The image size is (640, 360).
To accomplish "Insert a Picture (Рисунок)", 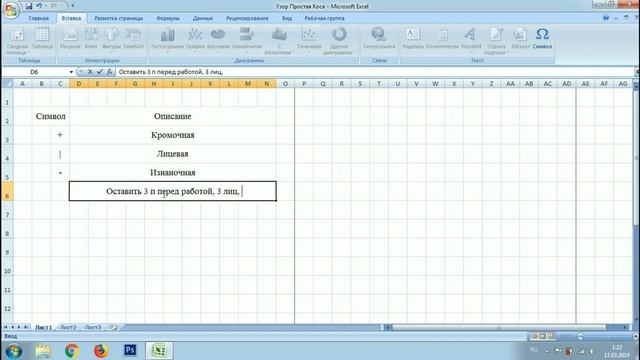I will (70, 39).
